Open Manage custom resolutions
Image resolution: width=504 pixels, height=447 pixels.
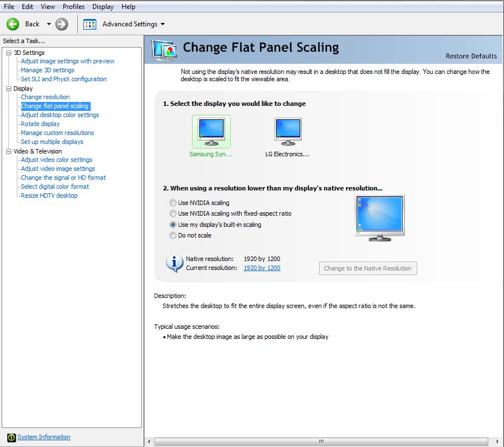[x=57, y=133]
